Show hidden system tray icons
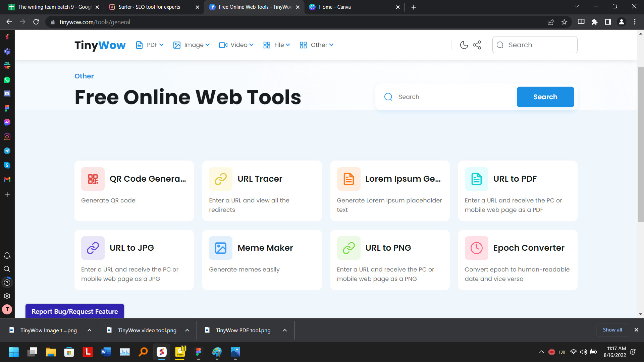Screen dimensions: 644x362 pyautogui.click(x=541, y=352)
